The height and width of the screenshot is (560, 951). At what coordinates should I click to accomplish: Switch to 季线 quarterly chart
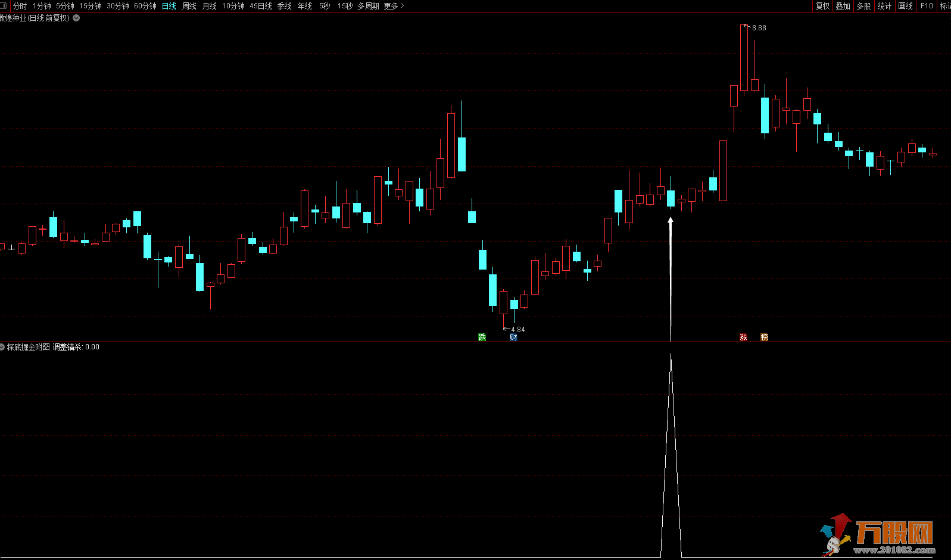coord(285,6)
